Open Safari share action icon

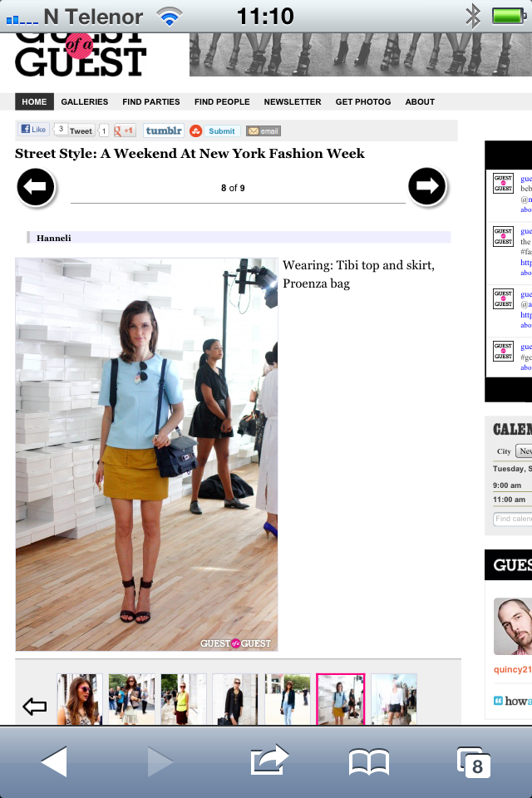(x=269, y=761)
